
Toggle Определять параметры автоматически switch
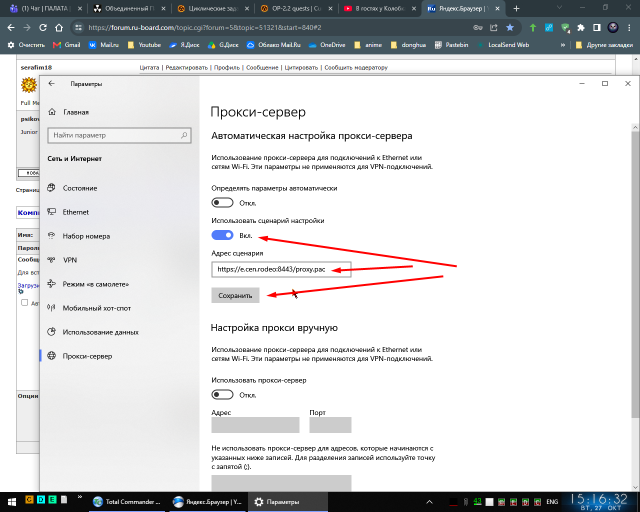(222, 203)
